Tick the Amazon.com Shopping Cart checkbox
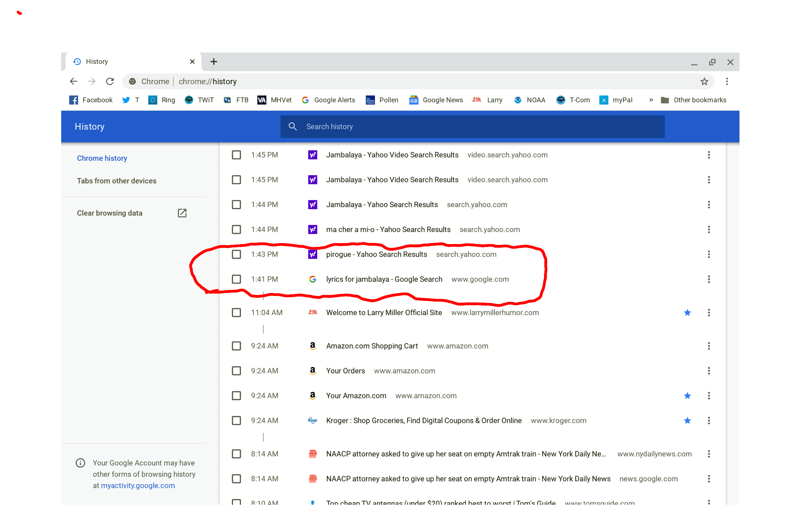The image size is (798, 532). coord(236,346)
